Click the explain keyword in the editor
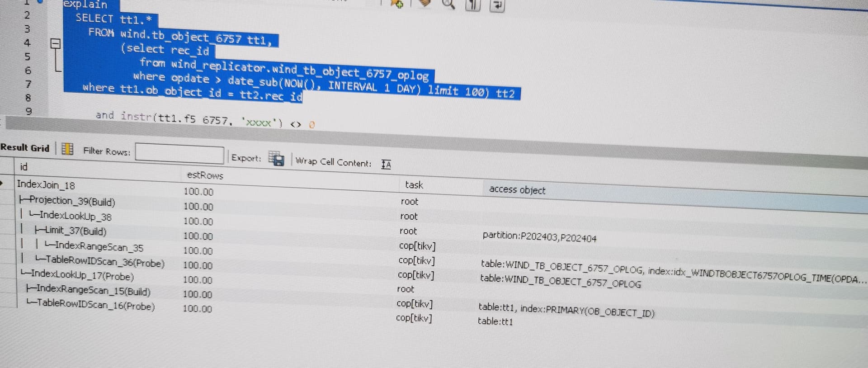 click(85, 4)
